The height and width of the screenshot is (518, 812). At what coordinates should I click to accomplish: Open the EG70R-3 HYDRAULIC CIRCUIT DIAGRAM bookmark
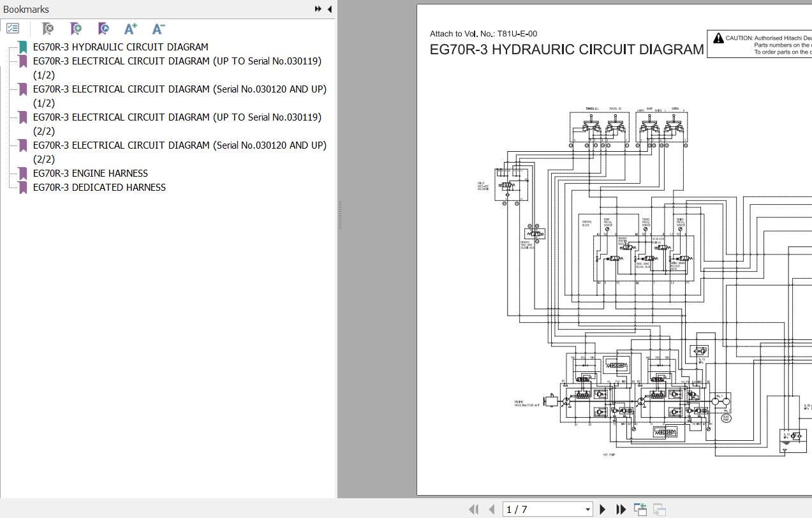coord(121,47)
